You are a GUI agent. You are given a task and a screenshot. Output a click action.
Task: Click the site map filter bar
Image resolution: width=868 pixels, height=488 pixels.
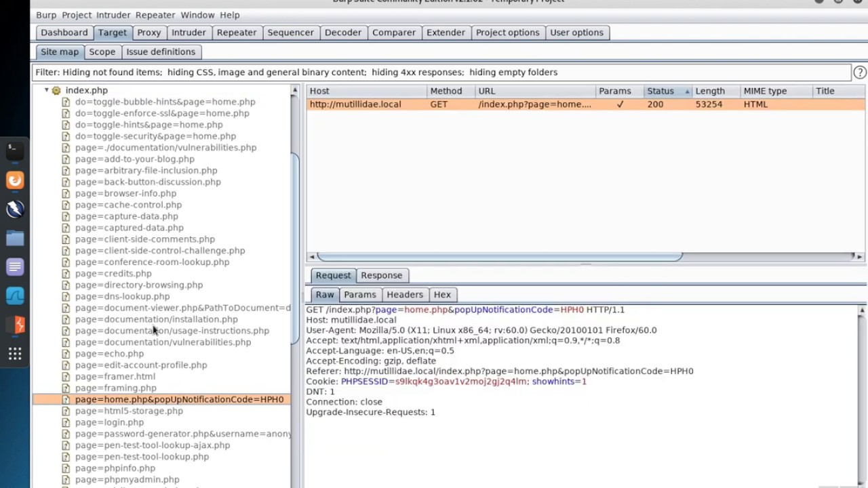point(441,73)
